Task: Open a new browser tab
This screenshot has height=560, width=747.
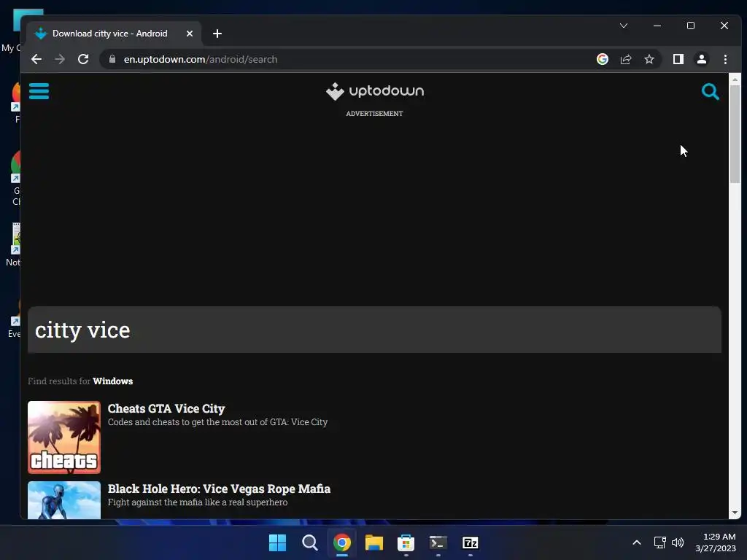Action: tap(217, 34)
